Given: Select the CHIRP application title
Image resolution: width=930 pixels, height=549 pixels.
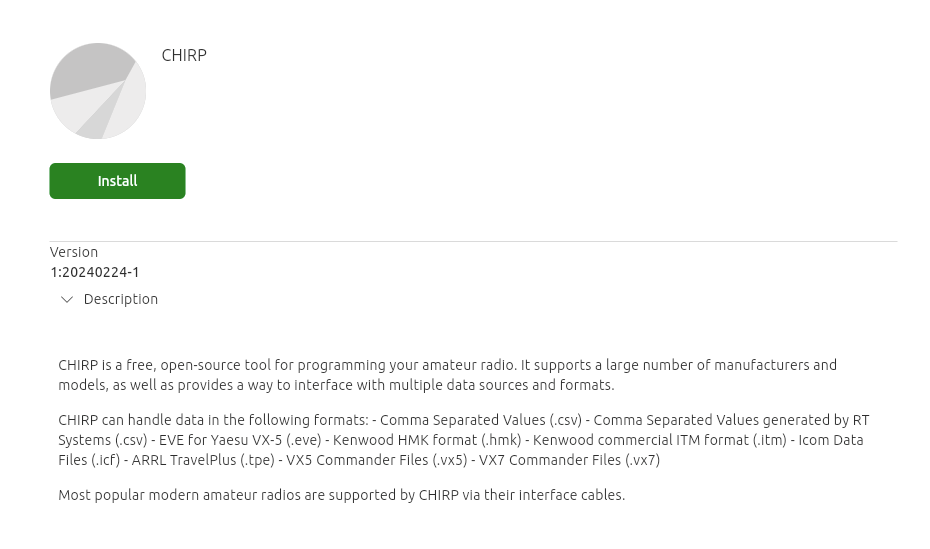Looking at the screenshot, I should click(184, 55).
